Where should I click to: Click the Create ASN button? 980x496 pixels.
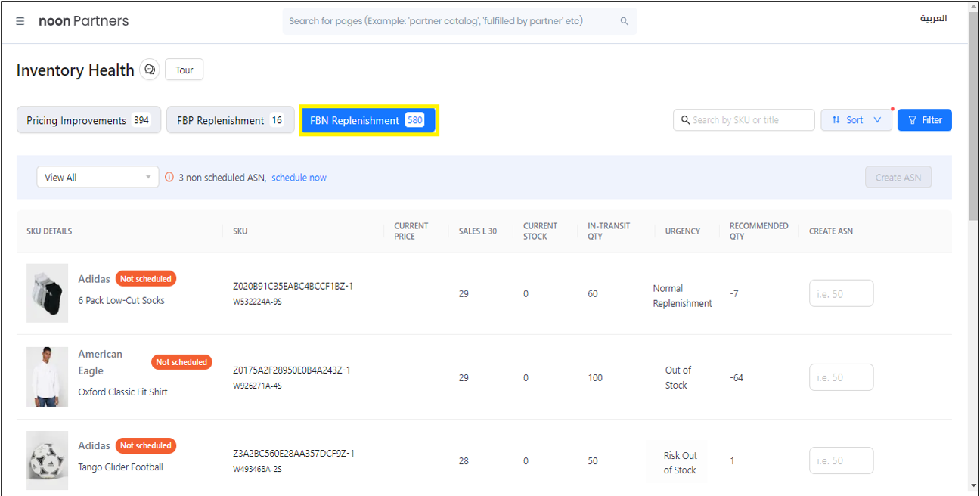(898, 178)
